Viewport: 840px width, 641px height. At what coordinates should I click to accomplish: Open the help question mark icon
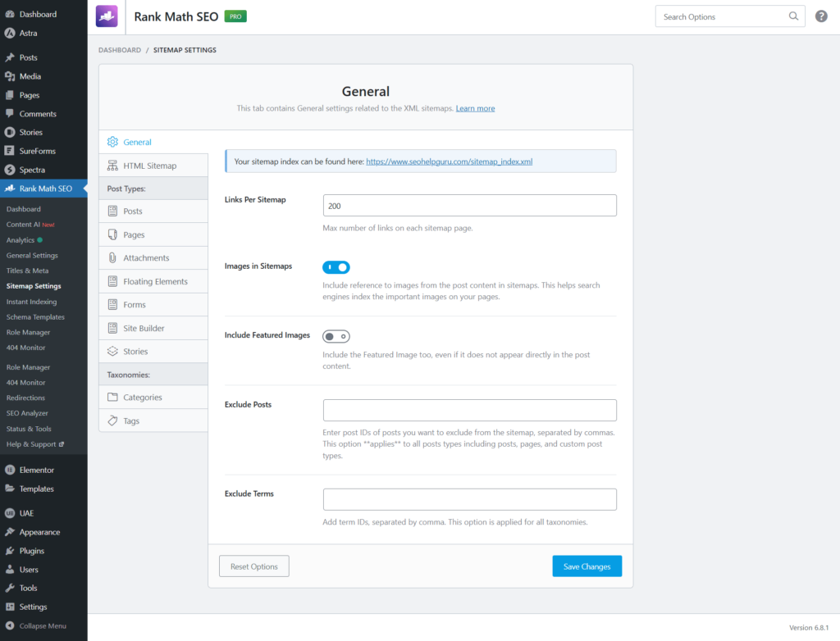point(821,16)
